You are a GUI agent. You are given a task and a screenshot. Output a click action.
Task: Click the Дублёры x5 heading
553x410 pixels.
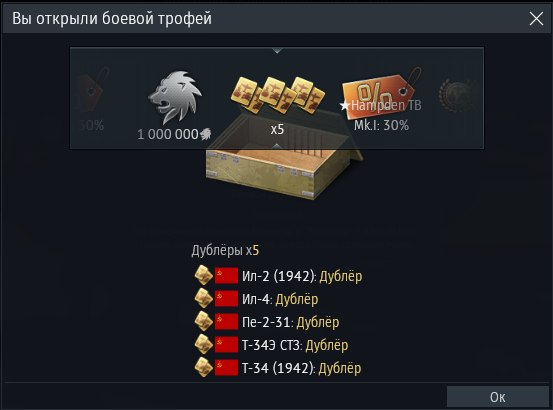(225, 250)
